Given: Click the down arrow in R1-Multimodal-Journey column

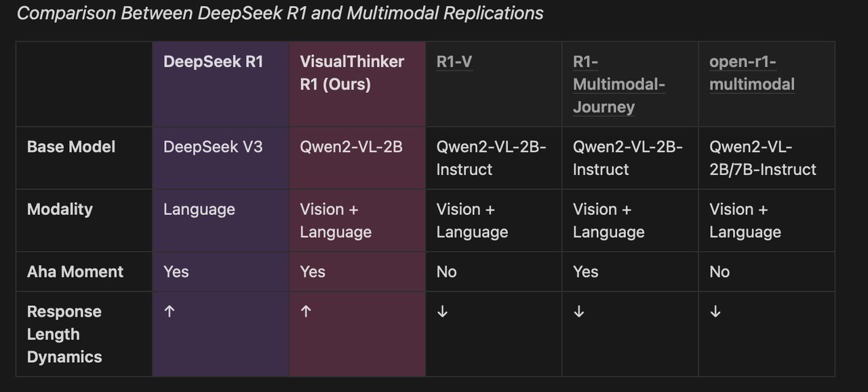Looking at the screenshot, I should pyautogui.click(x=578, y=311).
